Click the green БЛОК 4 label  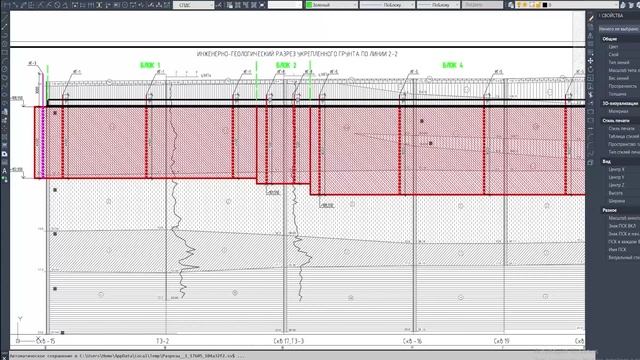[x=453, y=65]
